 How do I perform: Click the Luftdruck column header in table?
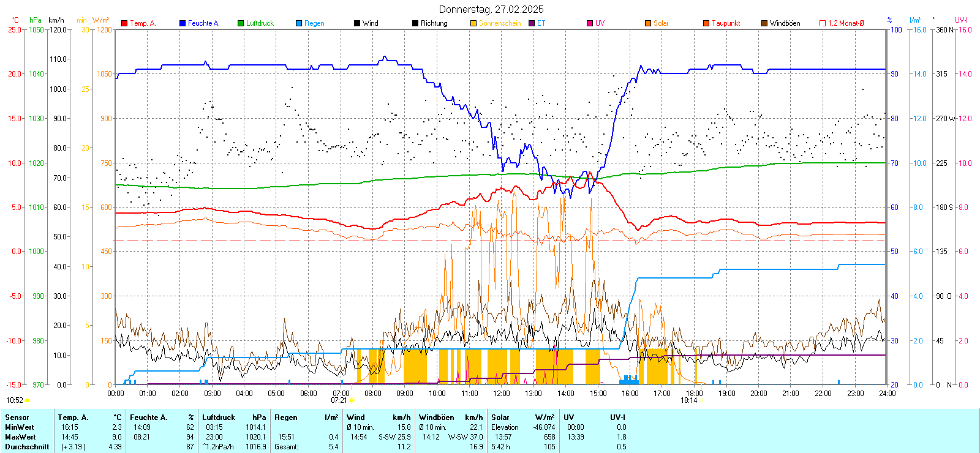(219, 417)
